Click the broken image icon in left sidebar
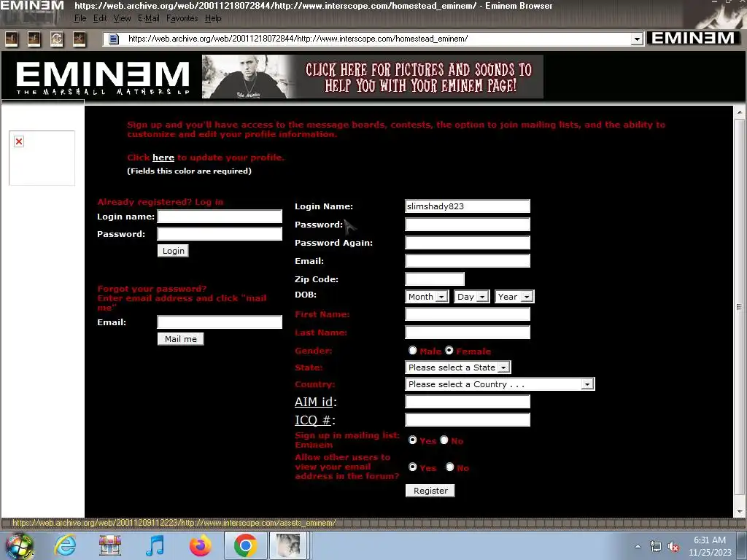The width and height of the screenshot is (747, 560). [19, 141]
